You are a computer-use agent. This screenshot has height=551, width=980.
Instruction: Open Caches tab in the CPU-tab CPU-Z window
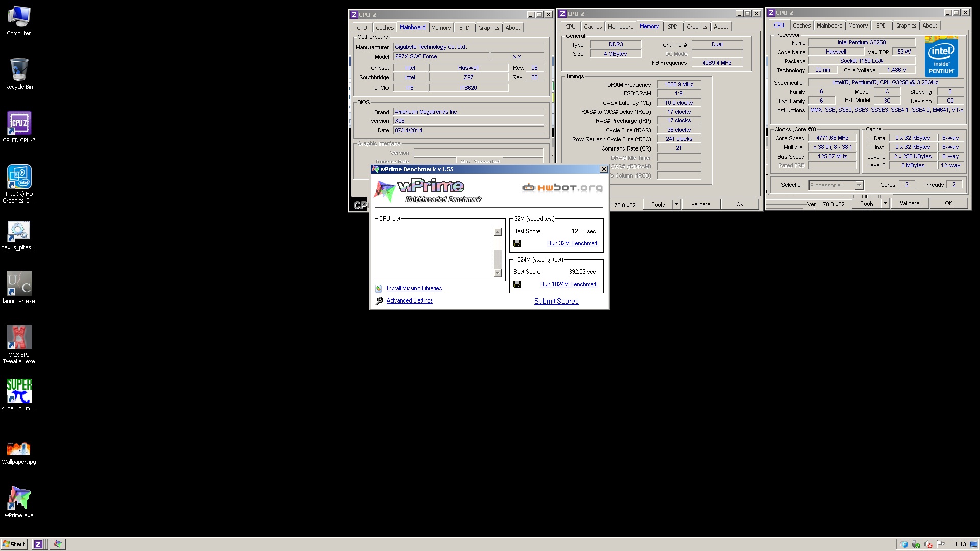tap(801, 26)
